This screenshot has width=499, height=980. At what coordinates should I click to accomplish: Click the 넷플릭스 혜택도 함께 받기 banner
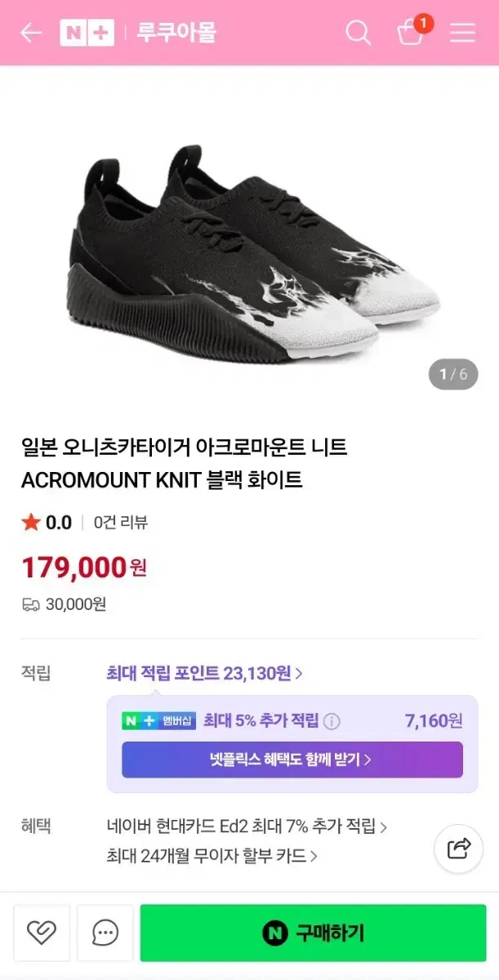click(292, 759)
